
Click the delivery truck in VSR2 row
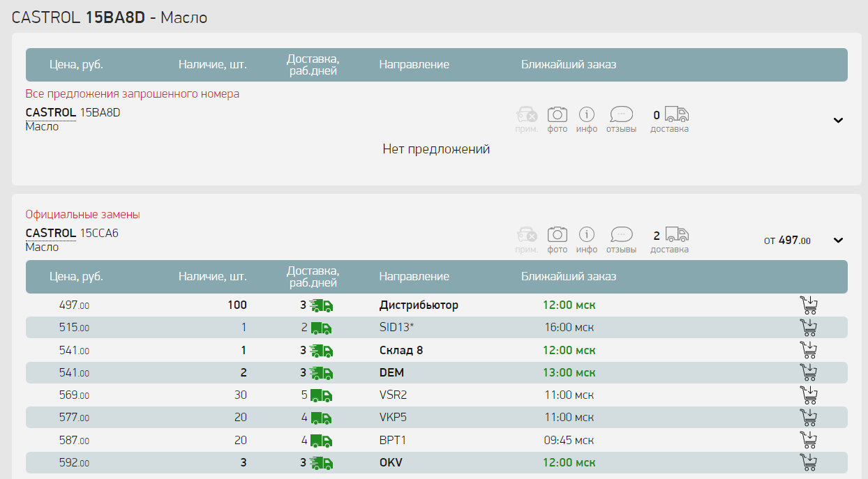(322, 395)
